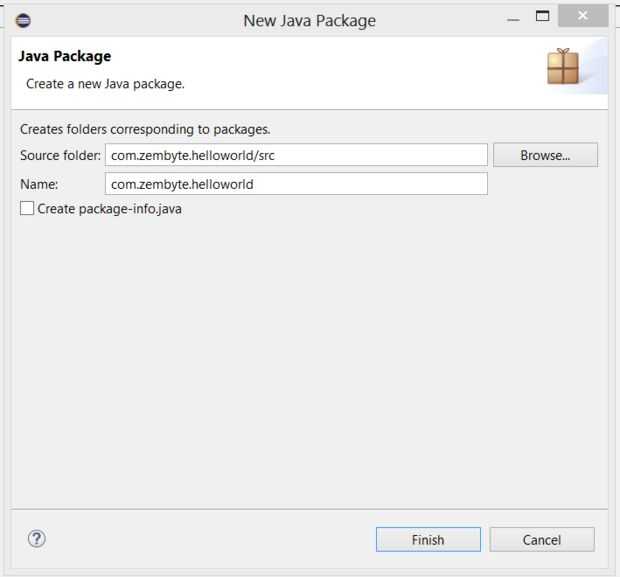Open help via the question mark icon
This screenshot has height=577, width=620.
pos(37,539)
